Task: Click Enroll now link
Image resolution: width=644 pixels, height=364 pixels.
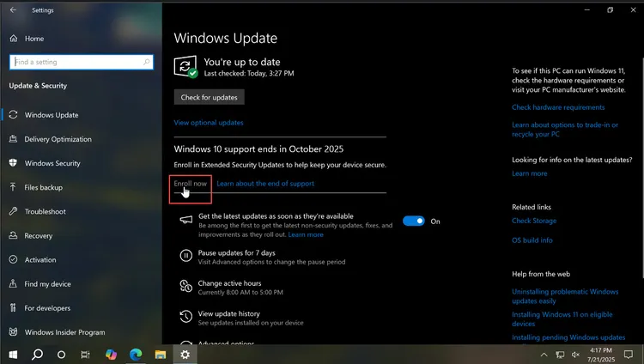Action: (x=190, y=184)
